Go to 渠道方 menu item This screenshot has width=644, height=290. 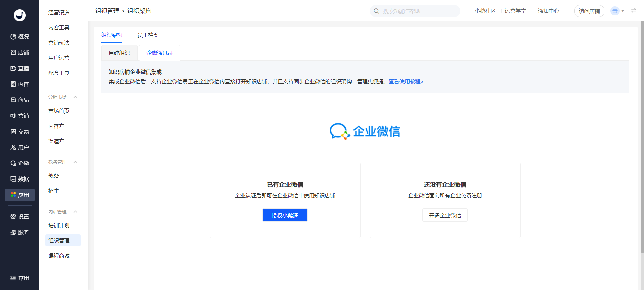point(56,141)
